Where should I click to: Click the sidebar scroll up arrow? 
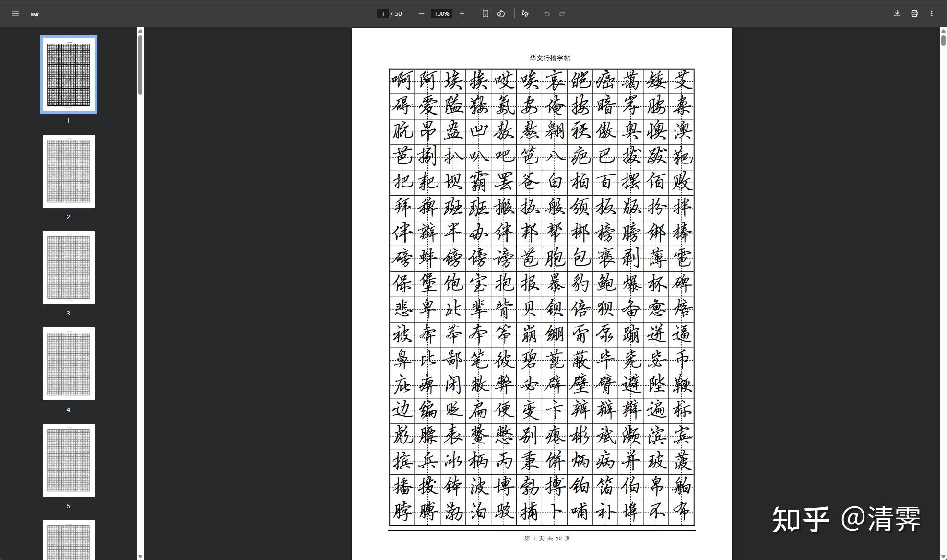(140, 31)
